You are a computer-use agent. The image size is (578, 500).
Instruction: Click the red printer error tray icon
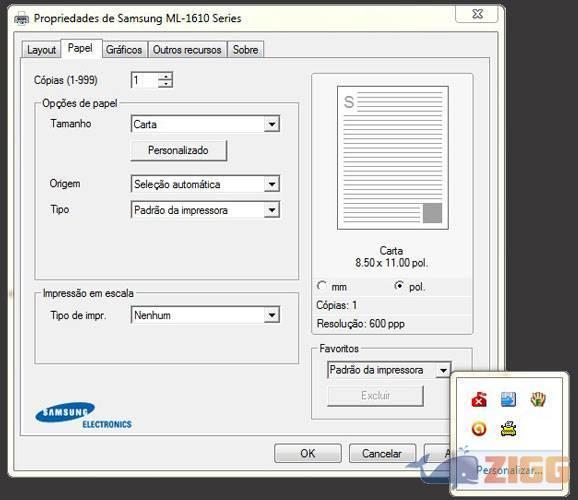coord(479,400)
